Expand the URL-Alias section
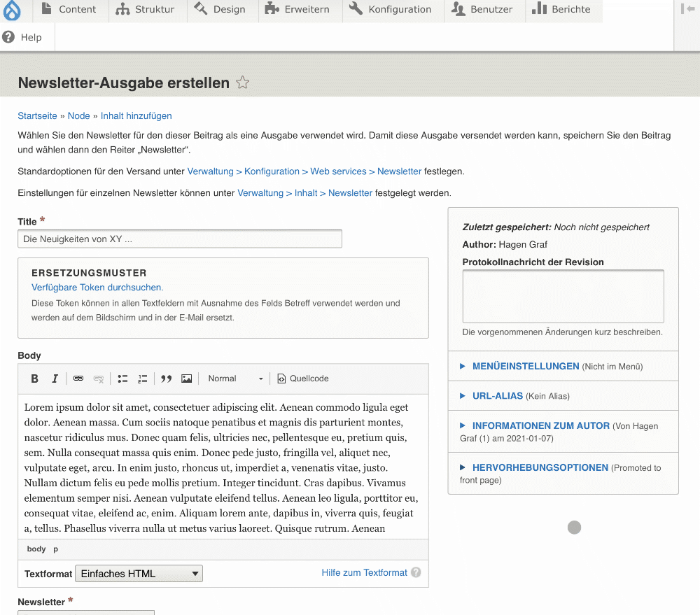 pos(497,396)
